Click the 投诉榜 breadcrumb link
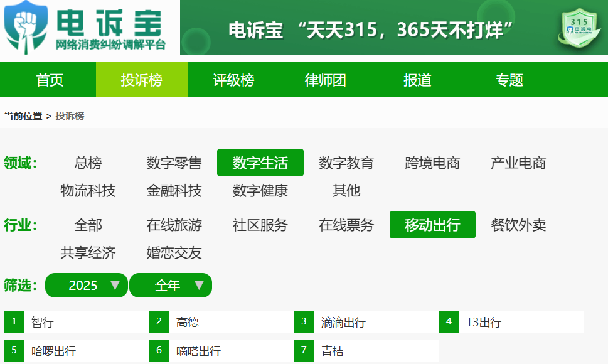This screenshot has height=364, width=608. pos(70,116)
